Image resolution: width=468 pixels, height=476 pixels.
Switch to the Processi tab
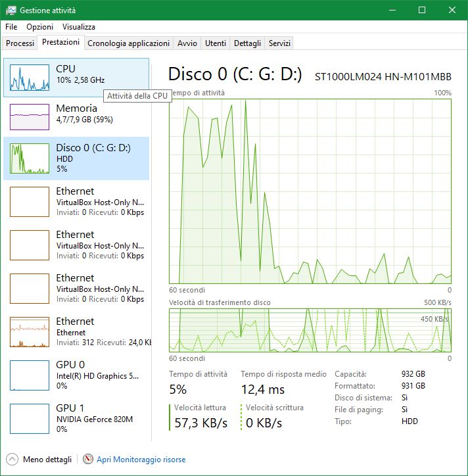[20, 43]
